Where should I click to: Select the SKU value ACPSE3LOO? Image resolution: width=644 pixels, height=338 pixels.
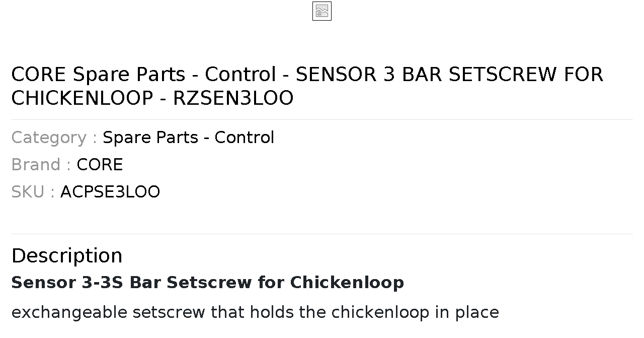[x=110, y=192]
